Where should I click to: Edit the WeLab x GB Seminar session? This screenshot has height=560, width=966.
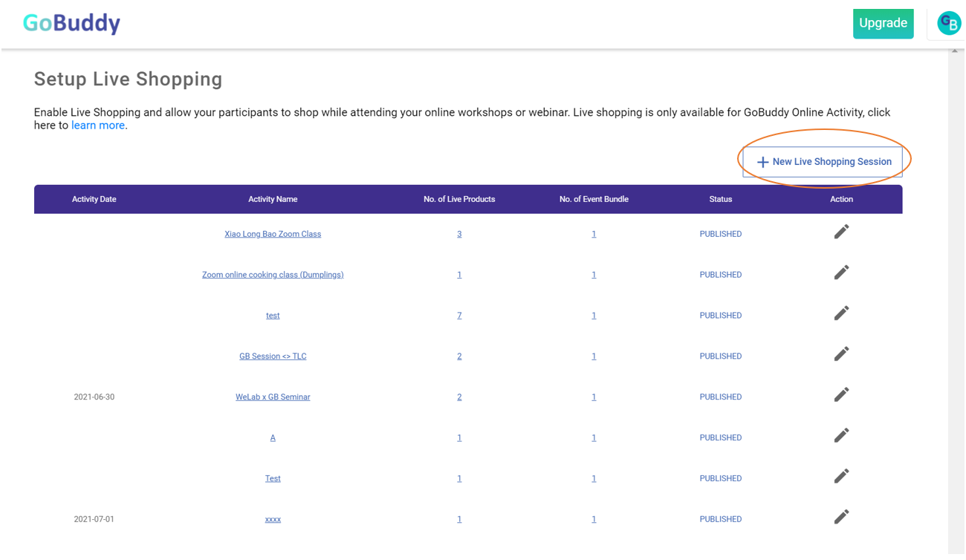pyautogui.click(x=841, y=395)
